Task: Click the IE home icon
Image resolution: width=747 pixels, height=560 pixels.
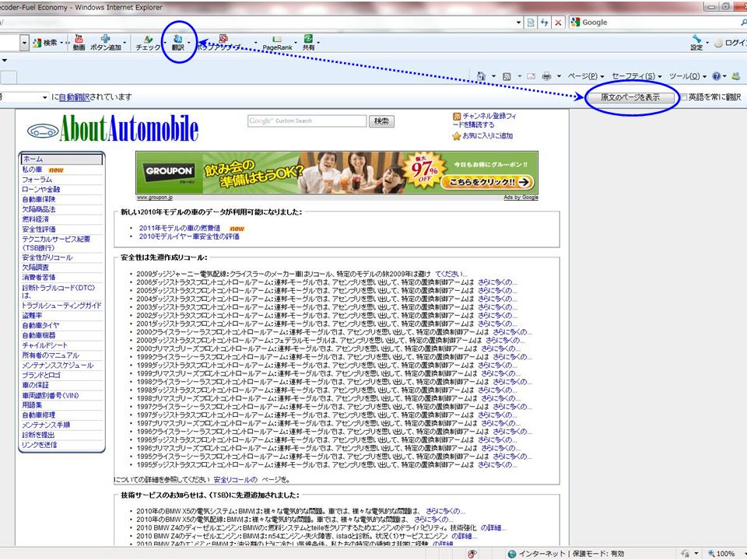Action: pos(481,76)
